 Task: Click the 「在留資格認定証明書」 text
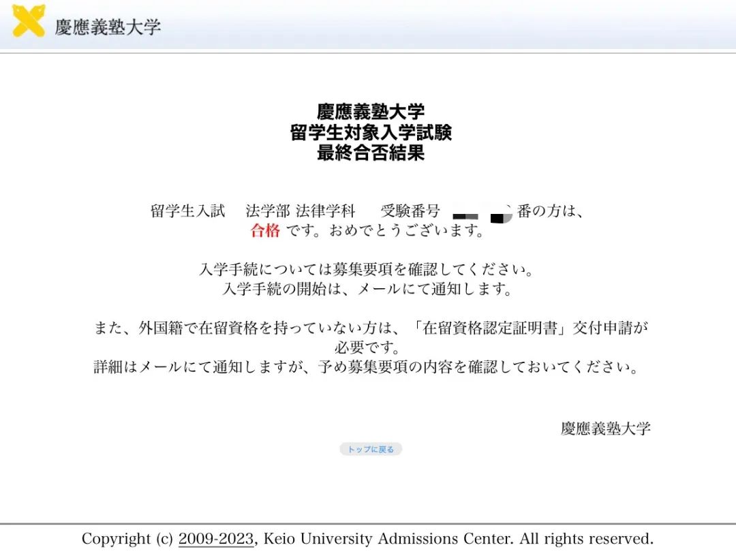(490, 328)
